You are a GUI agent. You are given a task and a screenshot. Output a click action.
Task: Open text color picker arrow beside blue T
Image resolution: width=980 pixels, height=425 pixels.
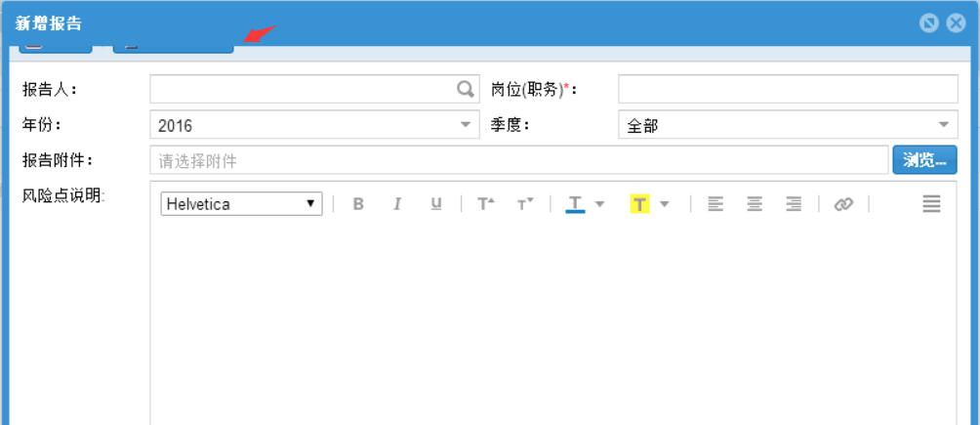(600, 204)
